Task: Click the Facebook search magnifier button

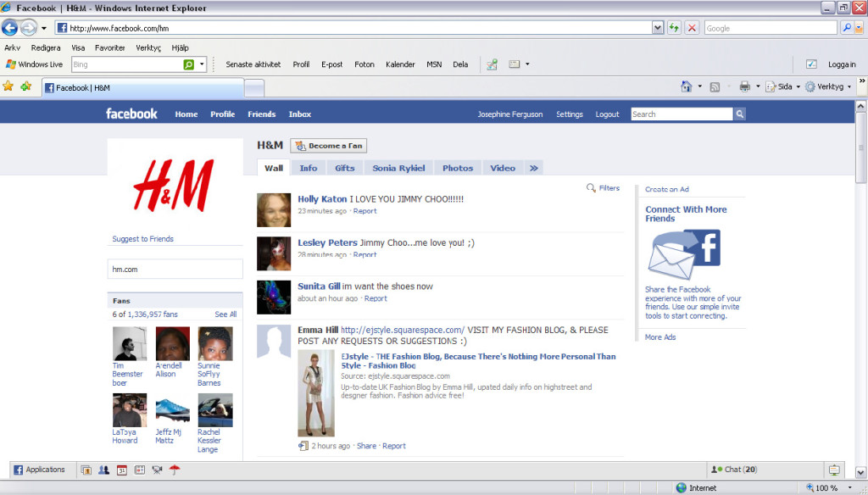Action: (739, 114)
